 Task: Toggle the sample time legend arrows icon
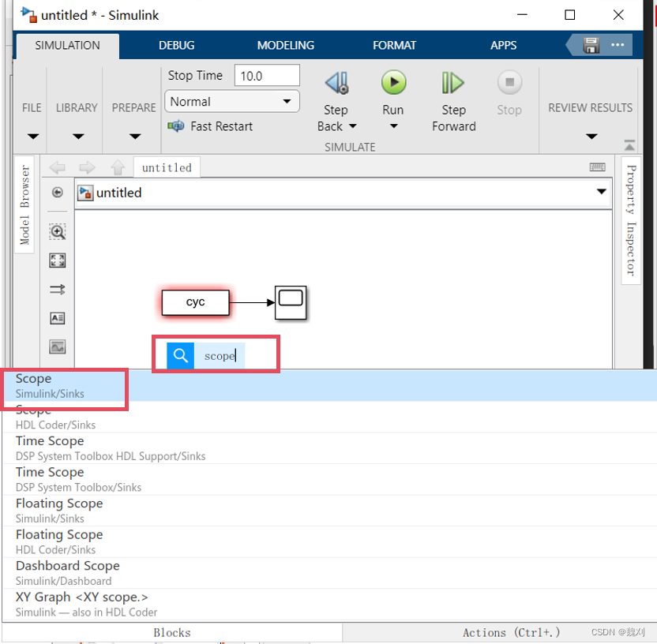click(58, 290)
